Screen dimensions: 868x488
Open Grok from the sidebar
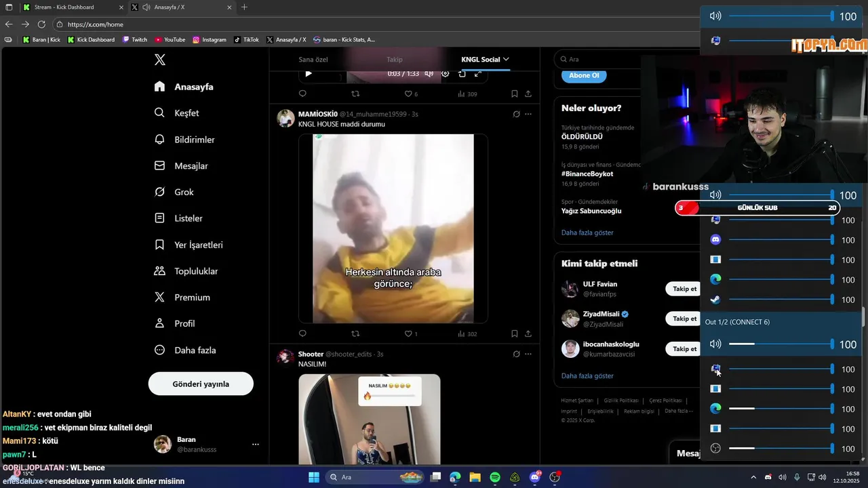(174, 192)
